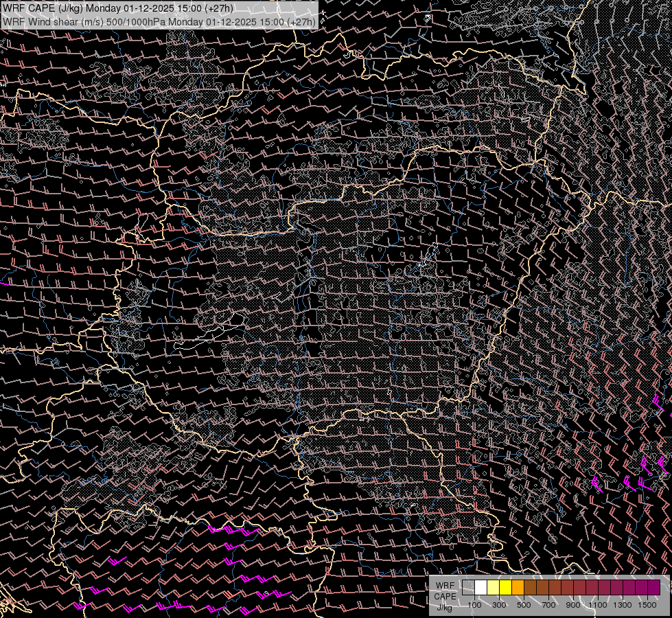672x618 pixels.
Task: Click the 1500 label at the legend's end
Action: point(647,605)
